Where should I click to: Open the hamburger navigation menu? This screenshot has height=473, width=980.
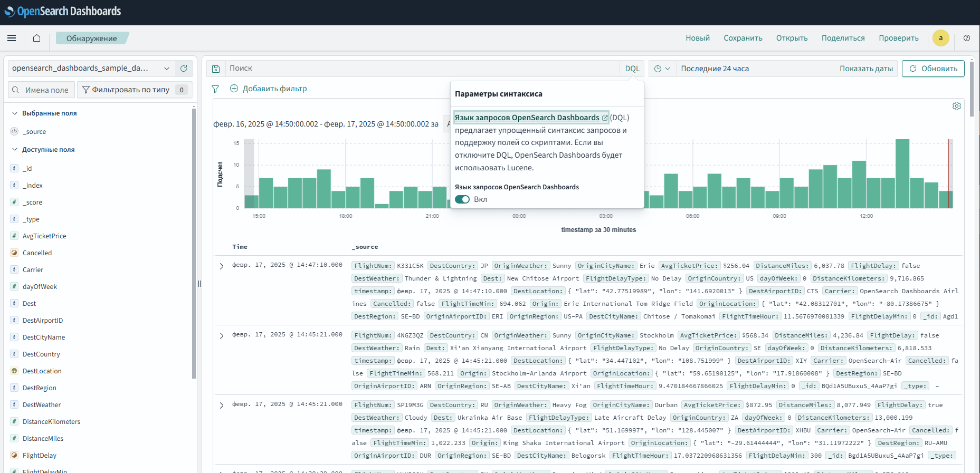click(x=12, y=38)
